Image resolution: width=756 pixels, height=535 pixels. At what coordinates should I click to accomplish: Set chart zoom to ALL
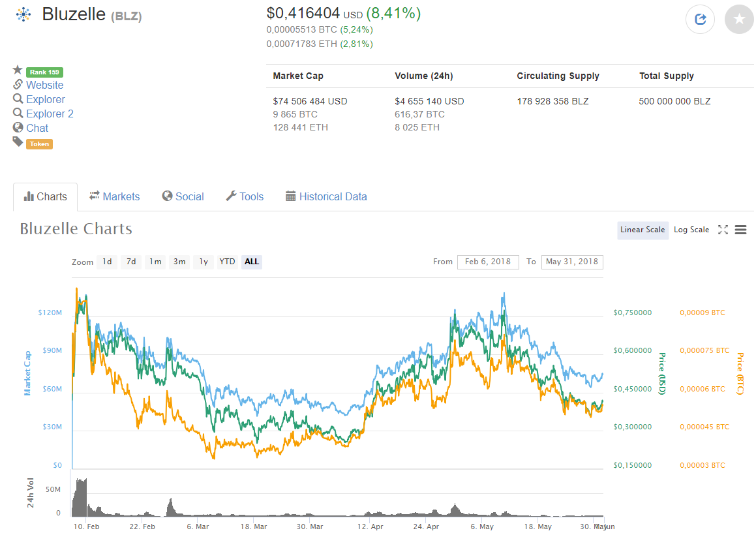[252, 262]
